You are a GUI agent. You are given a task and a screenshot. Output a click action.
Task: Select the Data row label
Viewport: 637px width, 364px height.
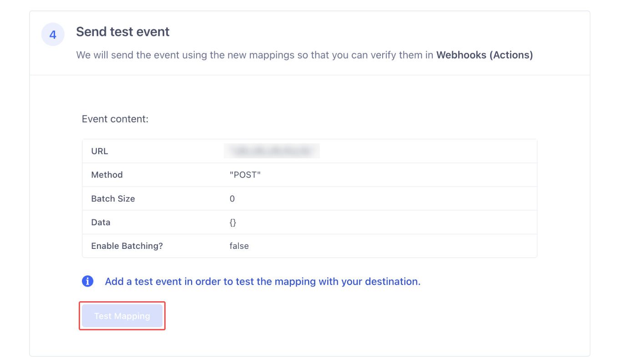click(x=101, y=222)
